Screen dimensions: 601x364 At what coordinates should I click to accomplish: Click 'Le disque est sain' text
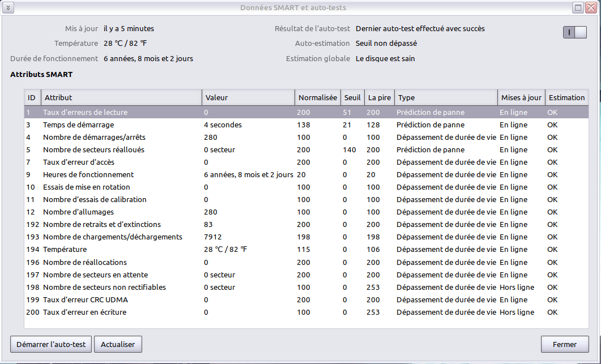pyautogui.click(x=385, y=59)
